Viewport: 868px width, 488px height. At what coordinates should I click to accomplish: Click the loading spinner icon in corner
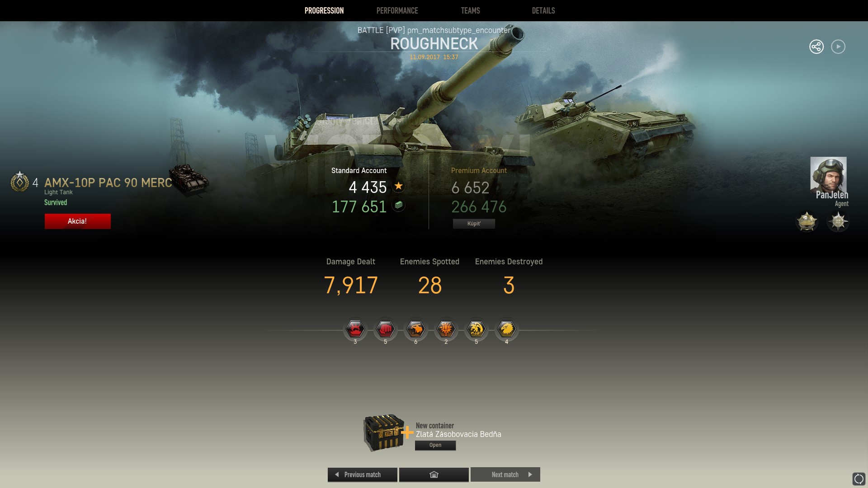(x=859, y=479)
